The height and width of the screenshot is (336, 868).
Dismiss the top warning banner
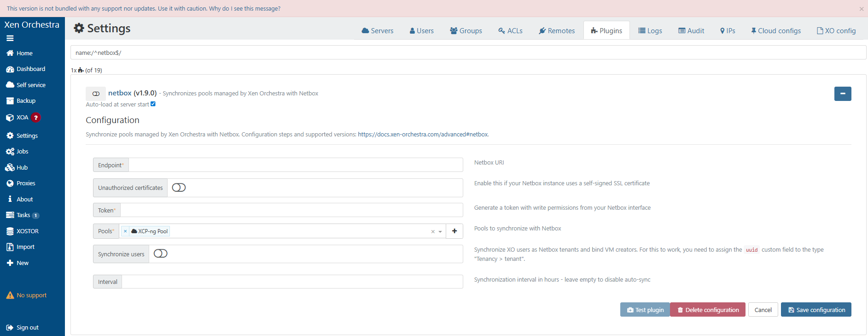(x=862, y=9)
